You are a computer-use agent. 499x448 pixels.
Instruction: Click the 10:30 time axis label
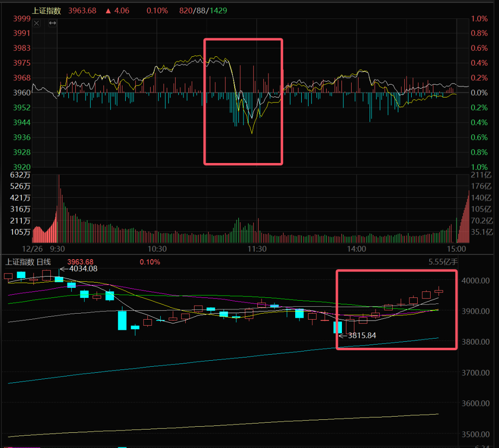[x=157, y=249]
